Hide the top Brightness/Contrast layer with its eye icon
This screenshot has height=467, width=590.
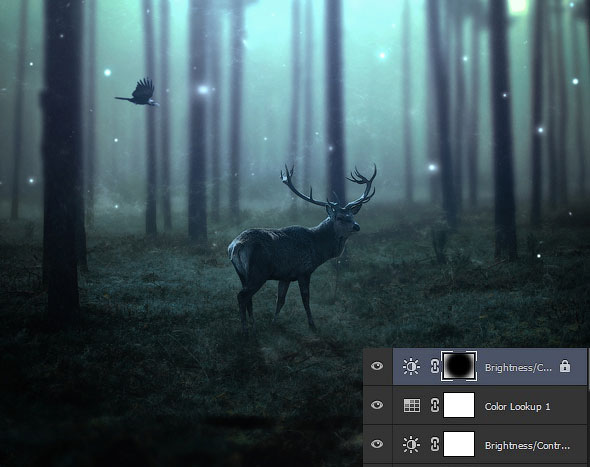click(377, 366)
